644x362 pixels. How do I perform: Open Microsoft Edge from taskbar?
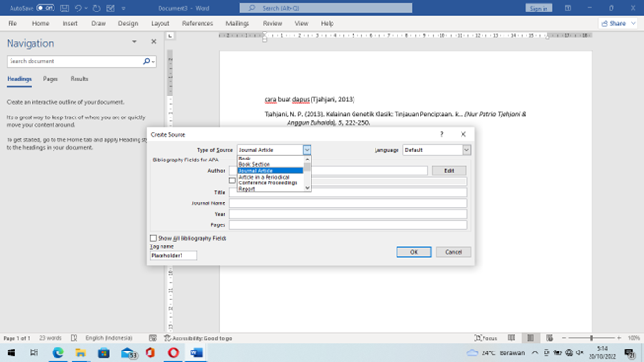(x=57, y=352)
